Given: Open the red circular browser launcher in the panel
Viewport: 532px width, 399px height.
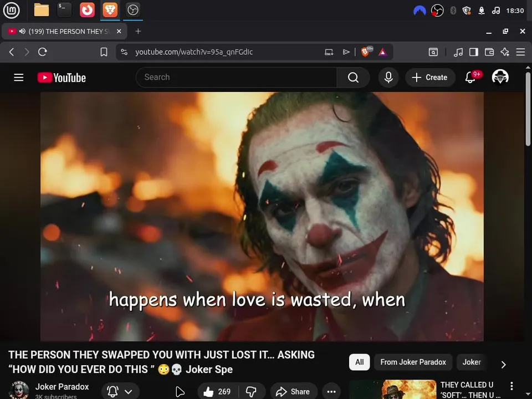Looking at the screenshot, I should tap(87, 10).
